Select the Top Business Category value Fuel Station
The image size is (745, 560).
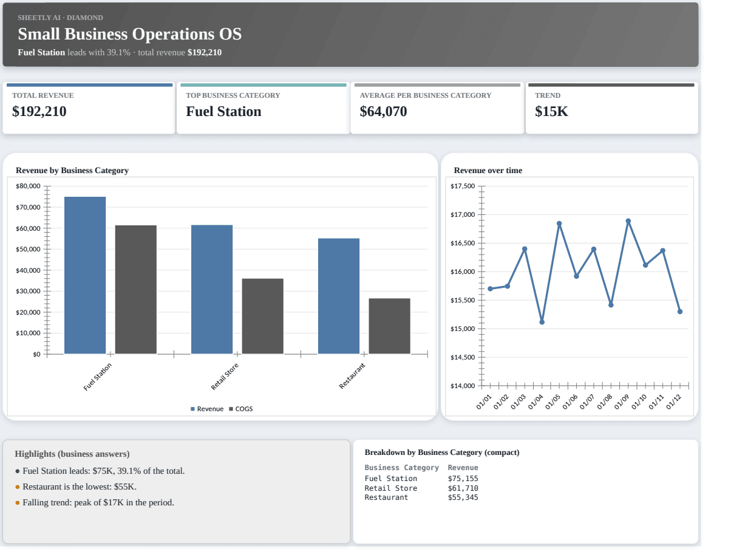point(223,112)
